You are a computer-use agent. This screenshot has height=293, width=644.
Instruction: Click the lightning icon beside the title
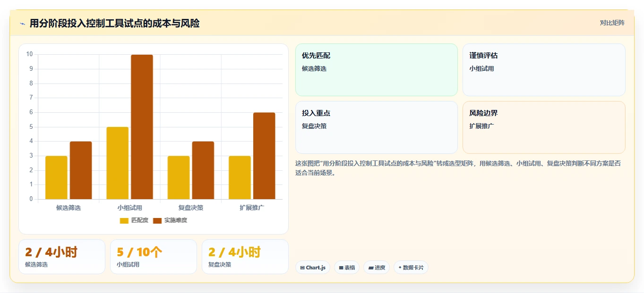click(22, 24)
